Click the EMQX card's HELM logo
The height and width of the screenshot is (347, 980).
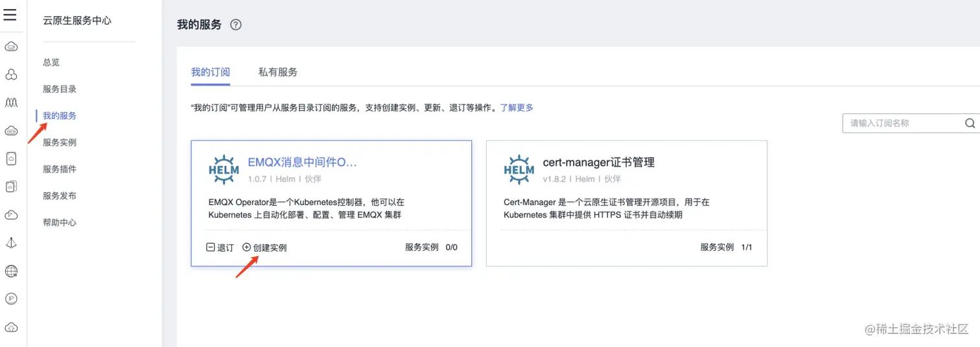click(224, 170)
